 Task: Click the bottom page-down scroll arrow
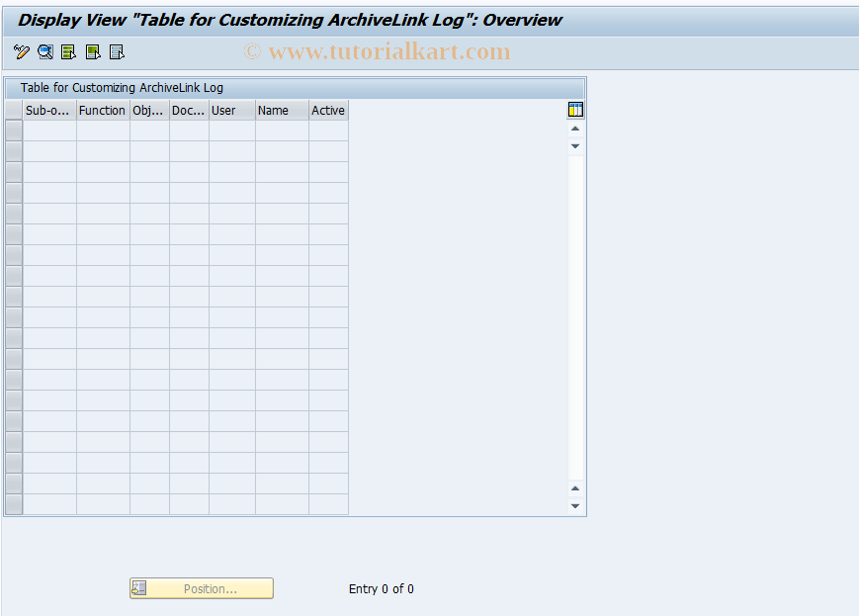pos(574,505)
